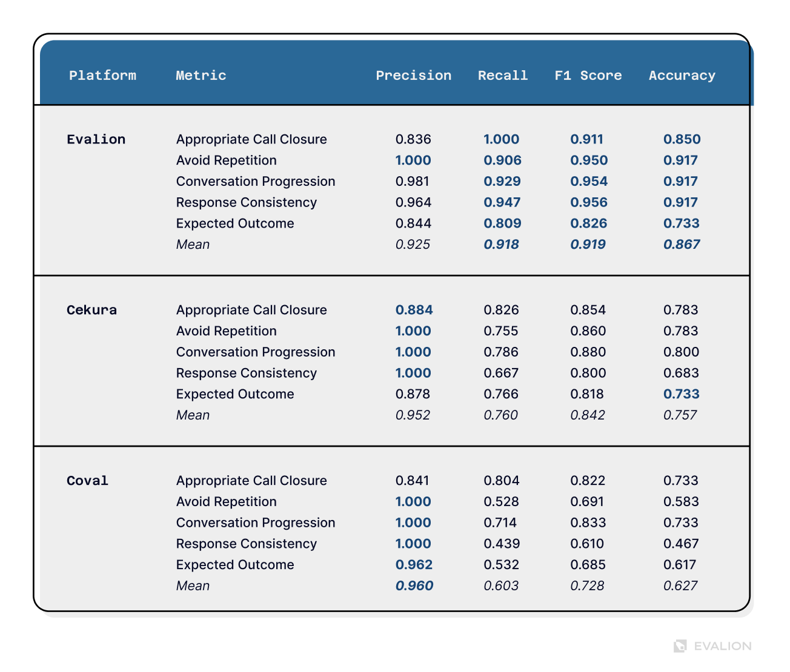
Task: Click the F1 Score column header
Action: 588,76
